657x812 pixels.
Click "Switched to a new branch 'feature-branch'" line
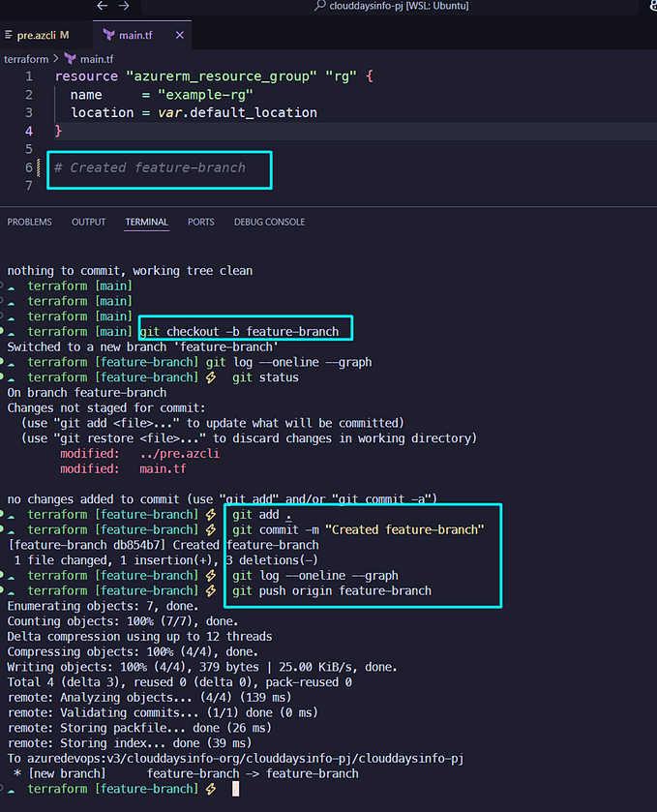(x=143, y=347)
